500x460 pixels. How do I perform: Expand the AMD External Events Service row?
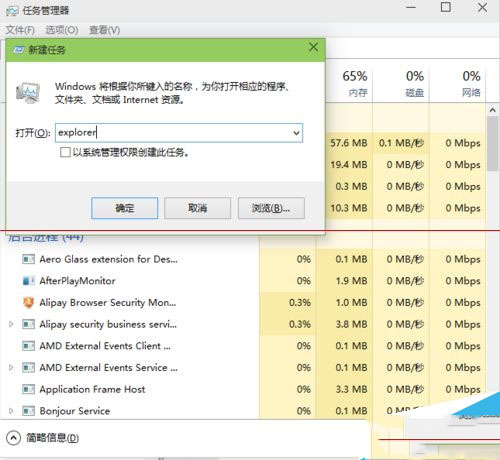coord(11,367)
